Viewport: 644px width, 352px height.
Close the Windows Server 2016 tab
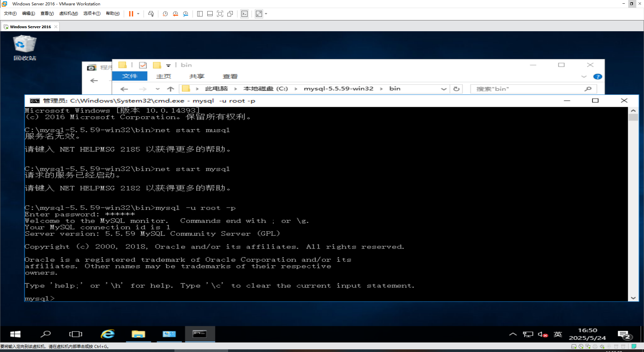coord(56,27)
